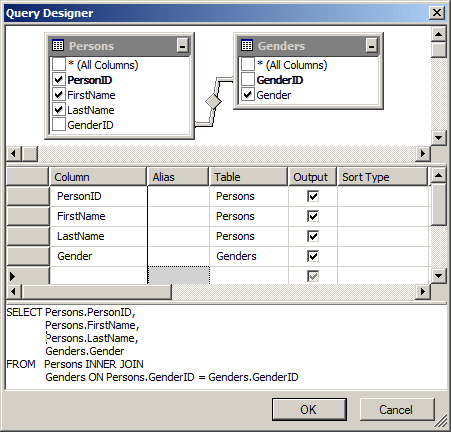Screen dimensions: 451x432
Task: Check GenderID in Persons table
Action: coord(59,125)
